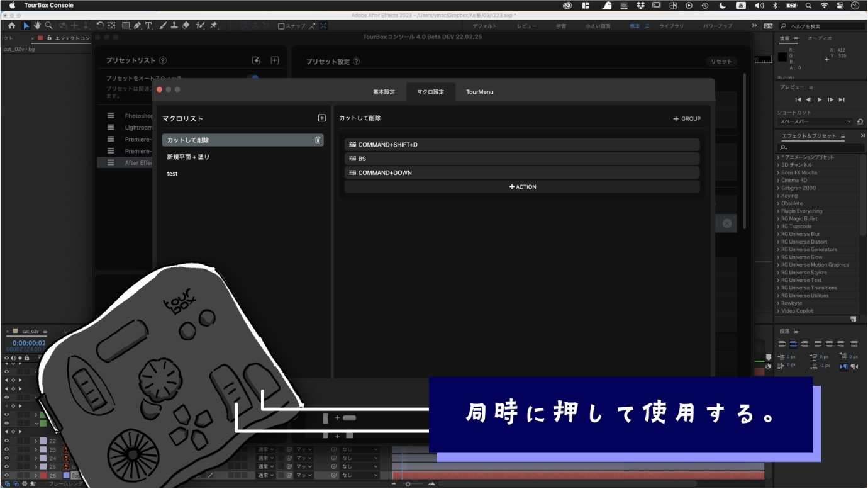Select the Brush tool
This screenshot has height=489, width=868.
tap(163, 26)
